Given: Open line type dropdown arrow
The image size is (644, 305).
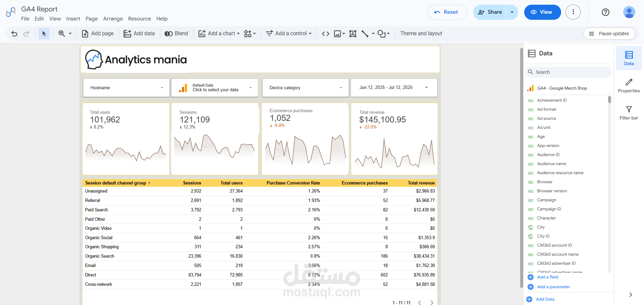Looking at the screenshot, I should 373,34.
